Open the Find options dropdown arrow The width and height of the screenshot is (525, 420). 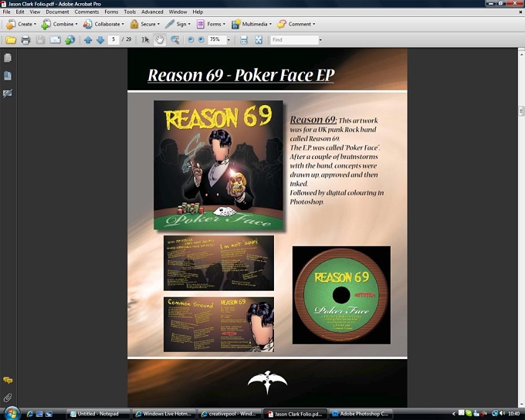pyautogui.click(x=320, y=40)
